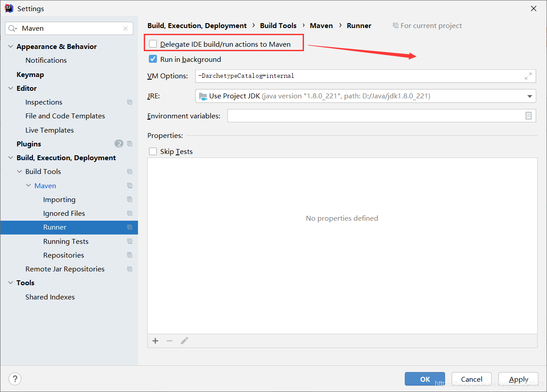Close the Settings dialog
The height and width of the screenshot is (392, 547).
(534, 8)
